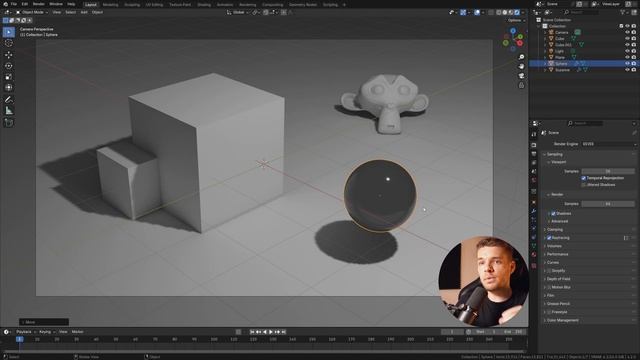The width and height of the screenshot is (640, 360).
Task: Open the View Layer properties tab
Action: coord(534,162)
